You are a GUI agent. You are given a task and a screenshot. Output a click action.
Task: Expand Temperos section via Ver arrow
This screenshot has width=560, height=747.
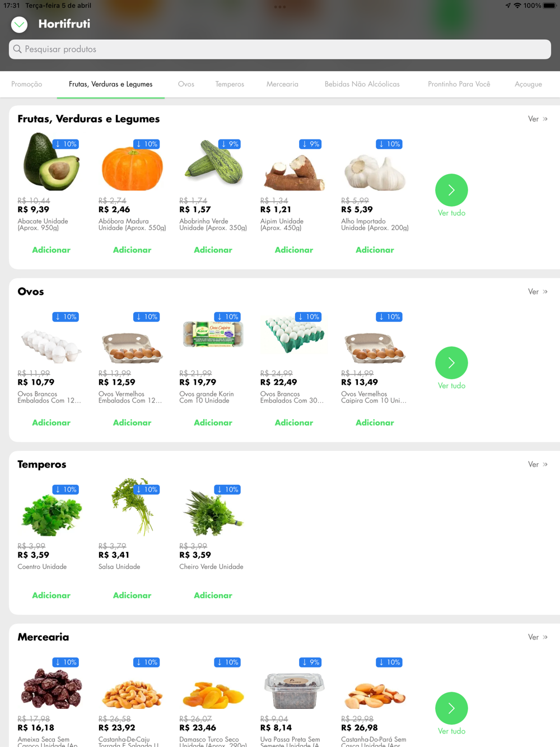coord(538,464)
